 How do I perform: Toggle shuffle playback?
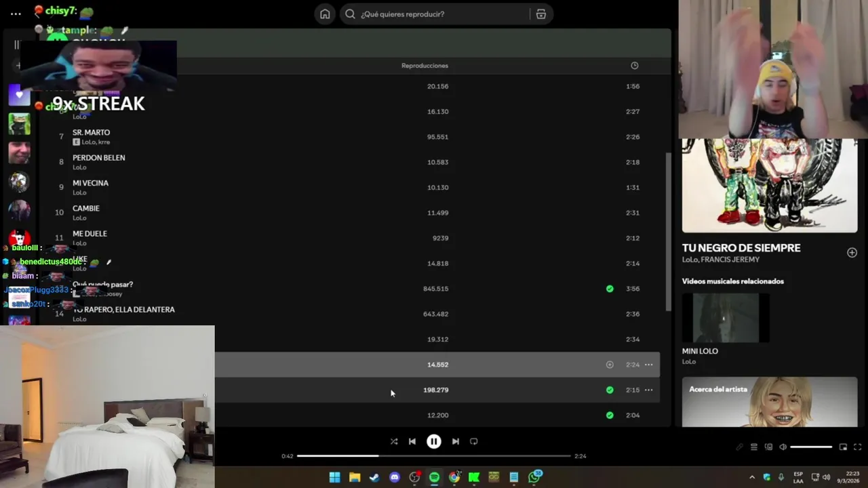click(394, 441)
